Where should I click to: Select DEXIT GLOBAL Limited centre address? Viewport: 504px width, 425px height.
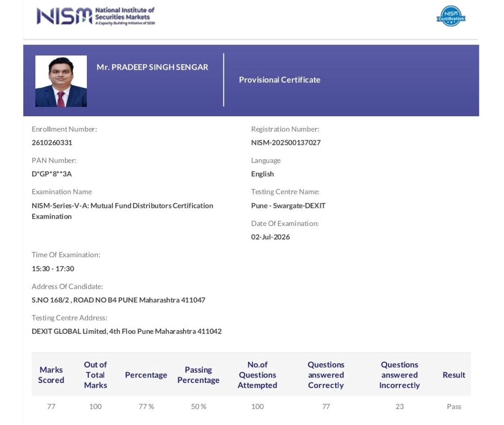click(x=127, y=331)
